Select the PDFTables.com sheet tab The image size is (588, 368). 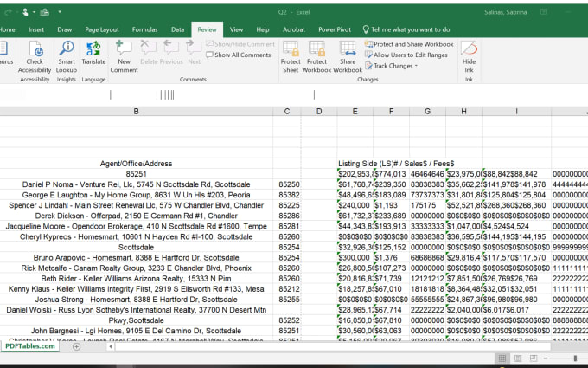30,346
